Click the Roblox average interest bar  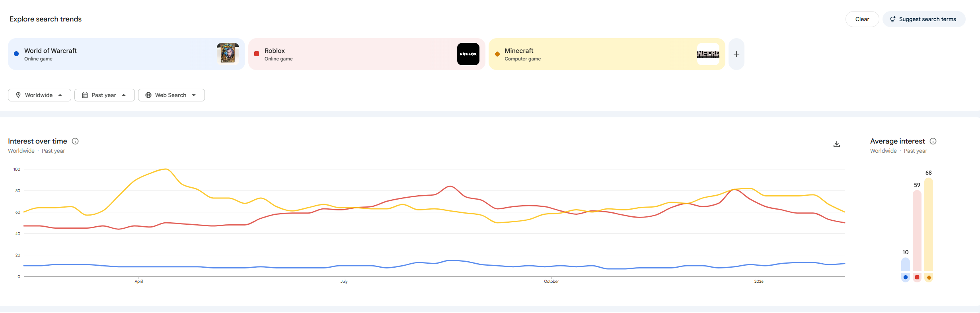[917, 231]
